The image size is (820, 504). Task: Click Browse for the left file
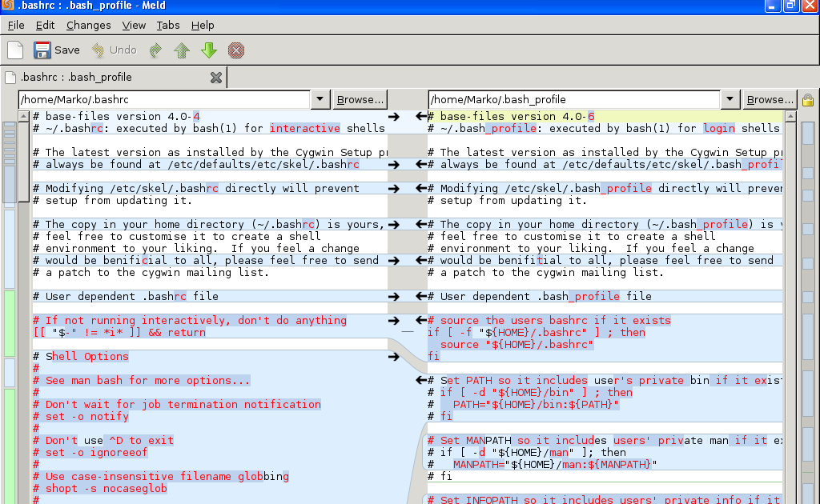(x=360, y=98)
